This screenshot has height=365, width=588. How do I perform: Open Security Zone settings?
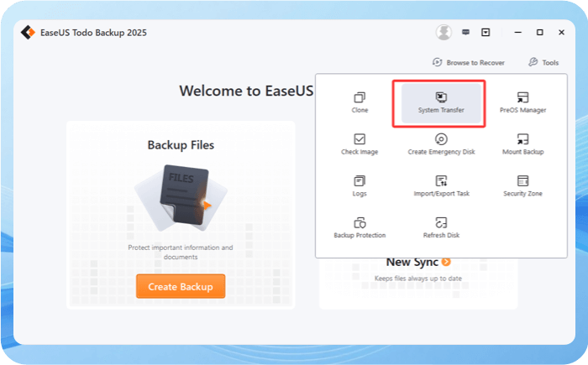coord(522,185)
